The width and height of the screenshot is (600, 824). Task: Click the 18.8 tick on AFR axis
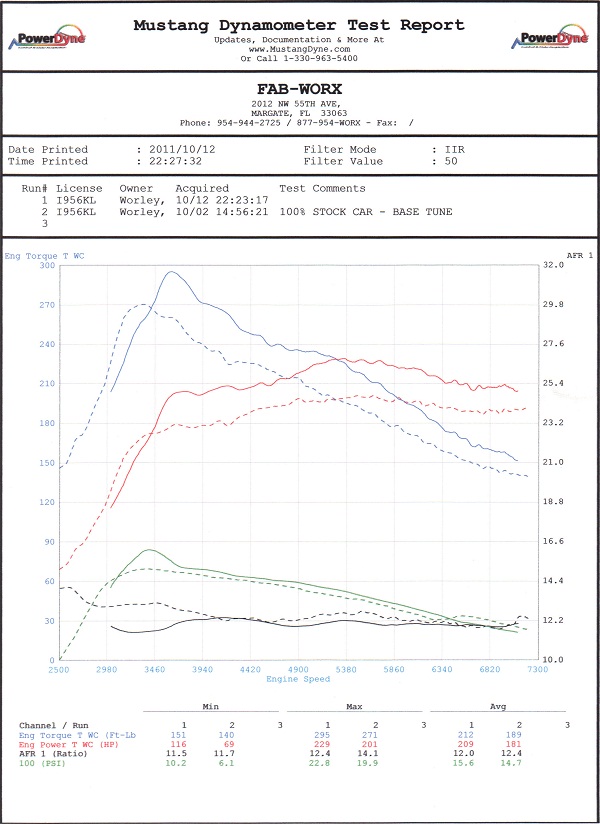[x=553, y=502]
